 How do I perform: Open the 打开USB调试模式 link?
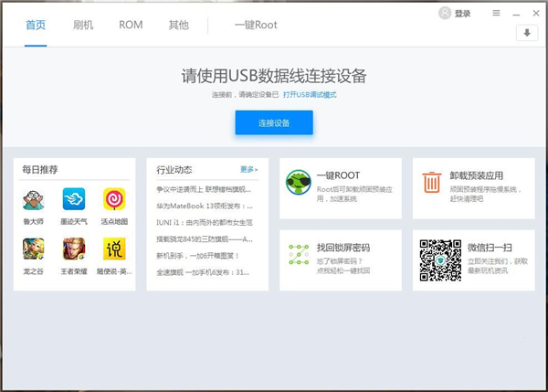[x=310, y=95]
